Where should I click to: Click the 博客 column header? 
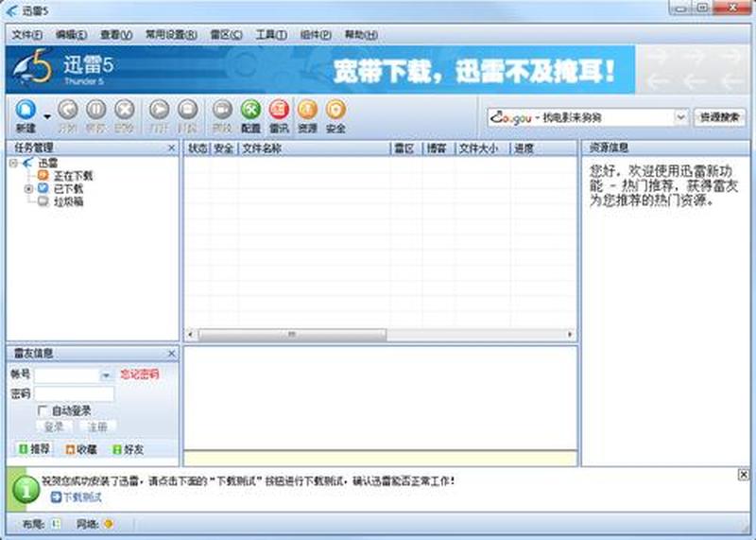click(438, 148)
